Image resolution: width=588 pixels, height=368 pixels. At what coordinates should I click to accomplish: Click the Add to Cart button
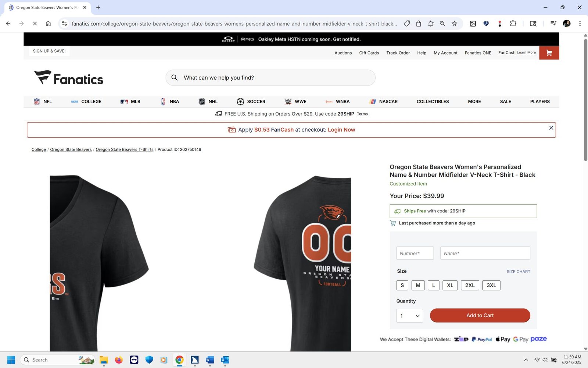click(480, 315)
